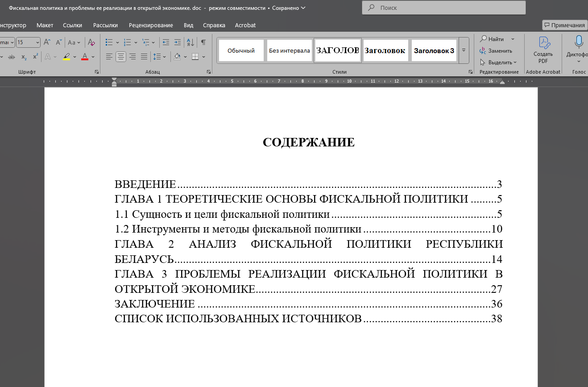Align text to the left
The image size is (588, 387).
click(x=109, y=57)
